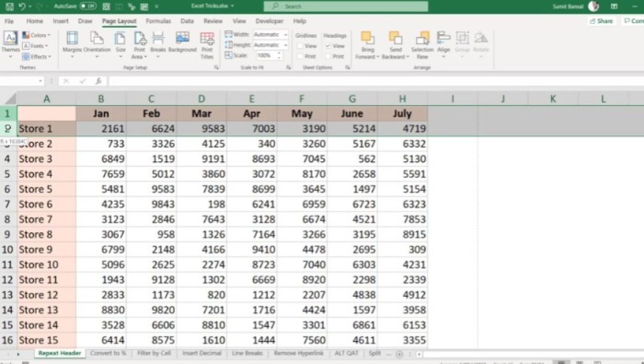
Task: Click the Share button
Action: (602, 21)
